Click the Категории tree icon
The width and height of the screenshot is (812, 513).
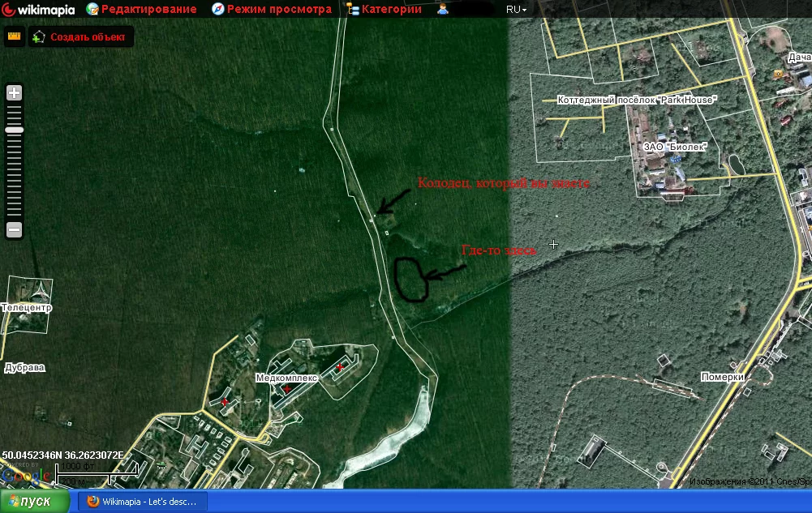pyautogui.click(x=353, y=9)
